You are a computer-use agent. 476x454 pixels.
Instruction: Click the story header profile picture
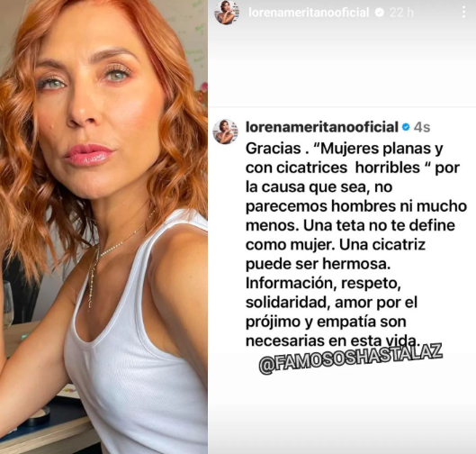click(227, 12)
